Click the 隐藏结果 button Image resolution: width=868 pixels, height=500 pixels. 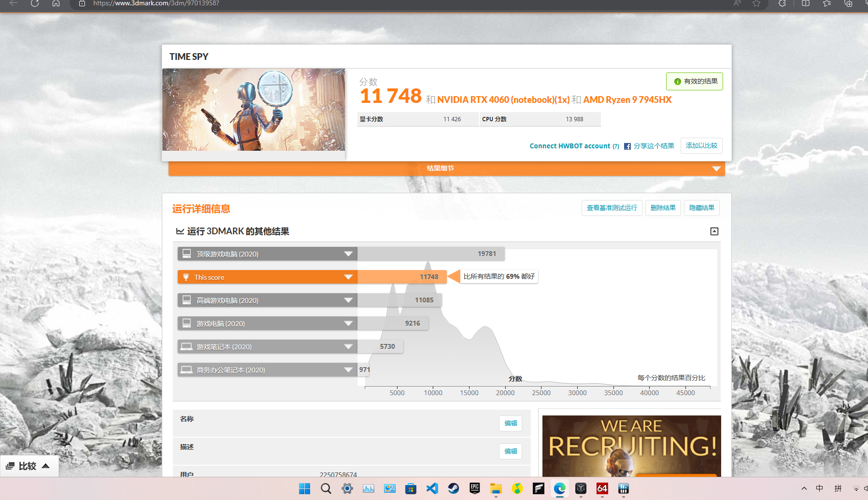coord(701,208)
